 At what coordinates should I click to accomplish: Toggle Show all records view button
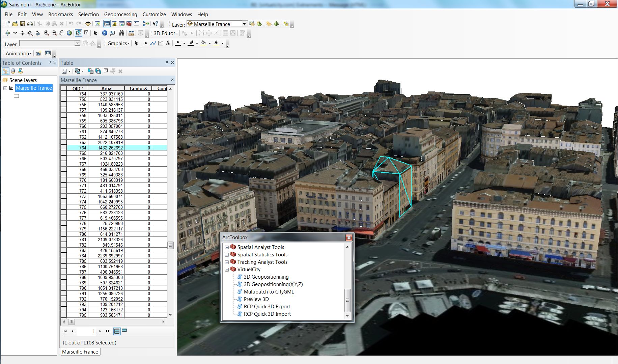(117, 331)
